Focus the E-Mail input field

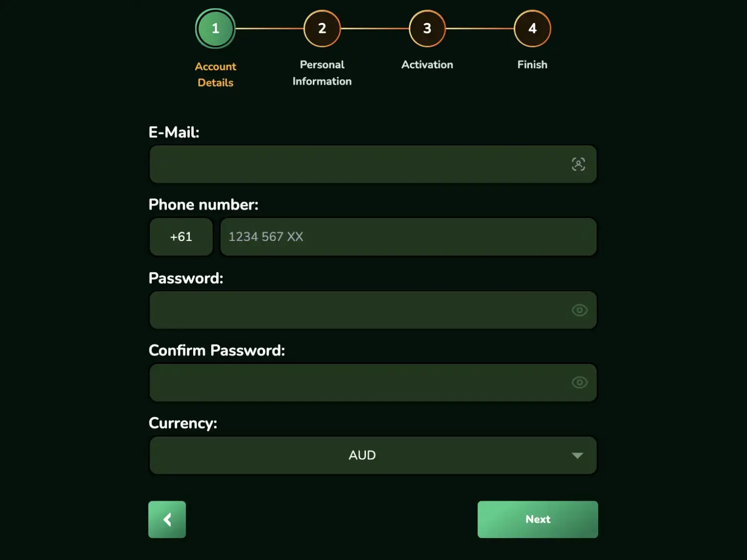[359, 164]
